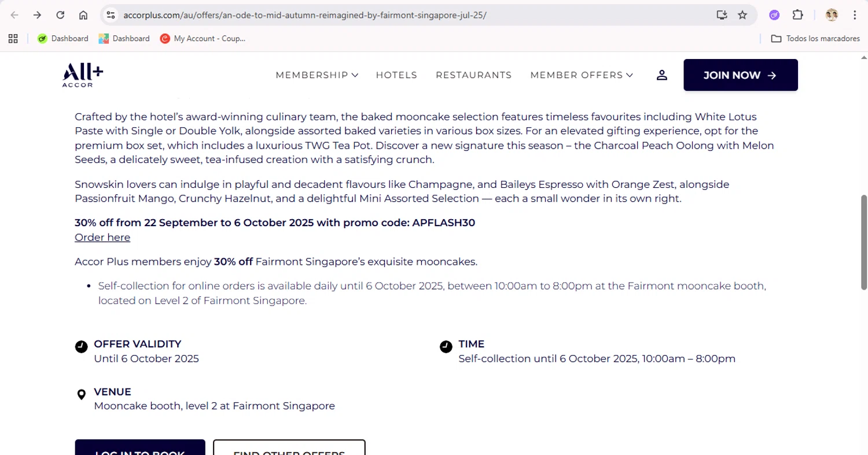Click the TIME heading

(472, 344)
